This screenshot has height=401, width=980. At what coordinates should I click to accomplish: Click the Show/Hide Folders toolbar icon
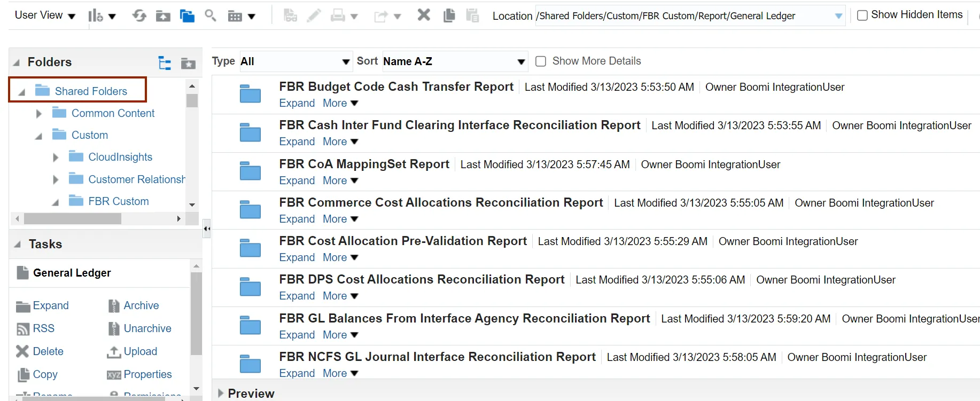tap(187, 16)
